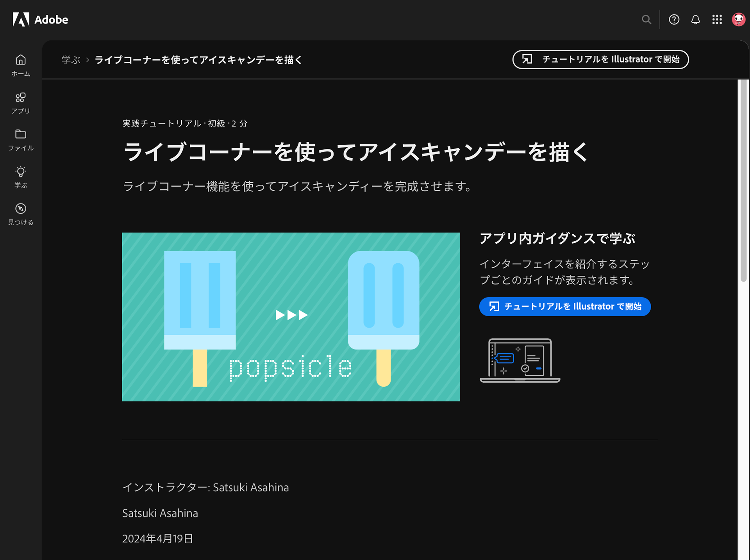The height and width of the screenshot is (560, 750).
Task: Open the user profile avatar
Action: [738, 20]
